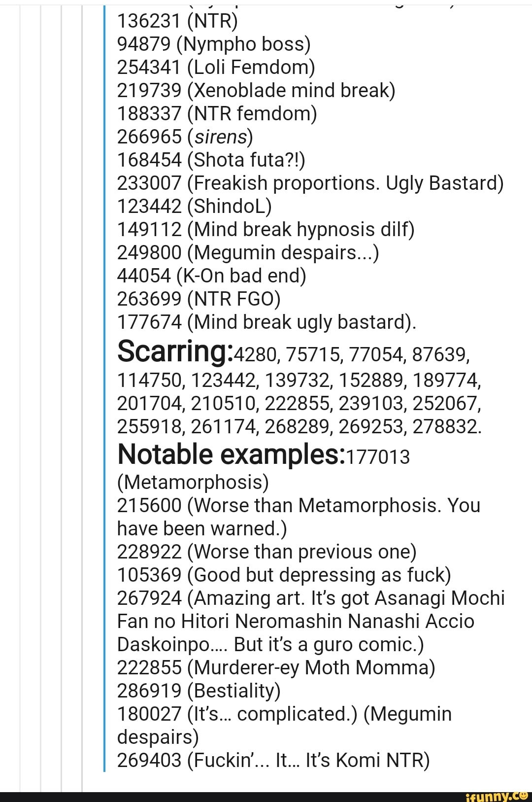Image resolution: width=532 pixels, height=802 pixels.
Task: Click the 228922 (Worse than previous one) line
Action: click(267, 552)
